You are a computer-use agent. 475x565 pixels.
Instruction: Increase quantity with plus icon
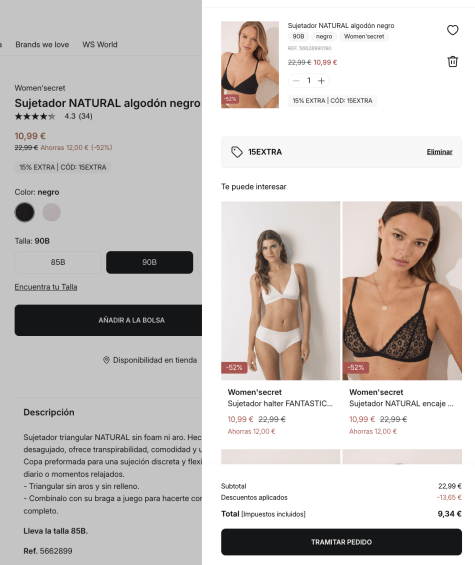[321, 81]
